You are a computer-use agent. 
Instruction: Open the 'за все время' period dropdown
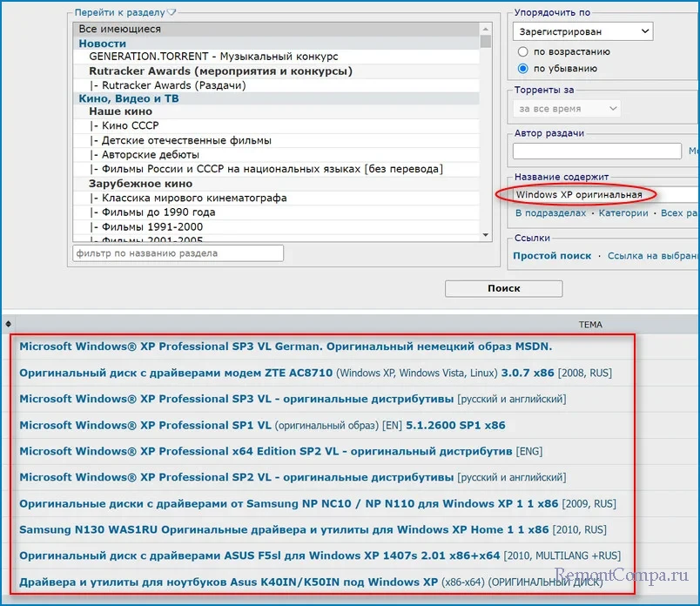[567, 109]
